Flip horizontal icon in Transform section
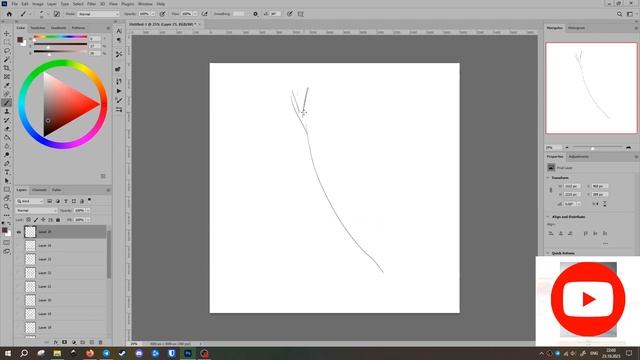The width and height of the screenshot is (640, 360). point(595,203)
